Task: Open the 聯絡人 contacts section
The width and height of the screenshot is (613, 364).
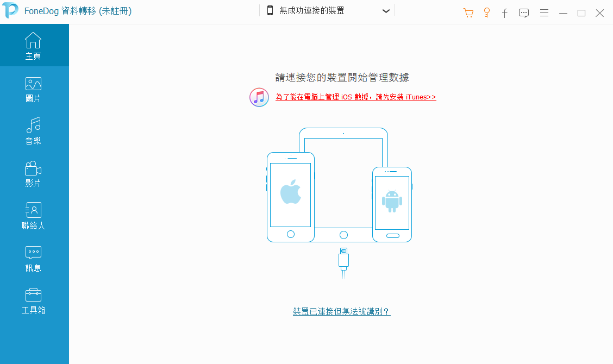Action: (33, 216)
